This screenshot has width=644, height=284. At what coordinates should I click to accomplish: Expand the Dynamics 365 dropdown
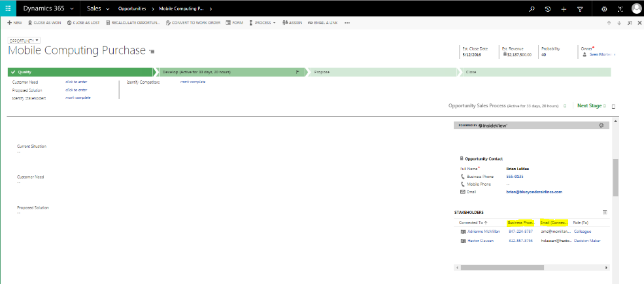[73, 9]
